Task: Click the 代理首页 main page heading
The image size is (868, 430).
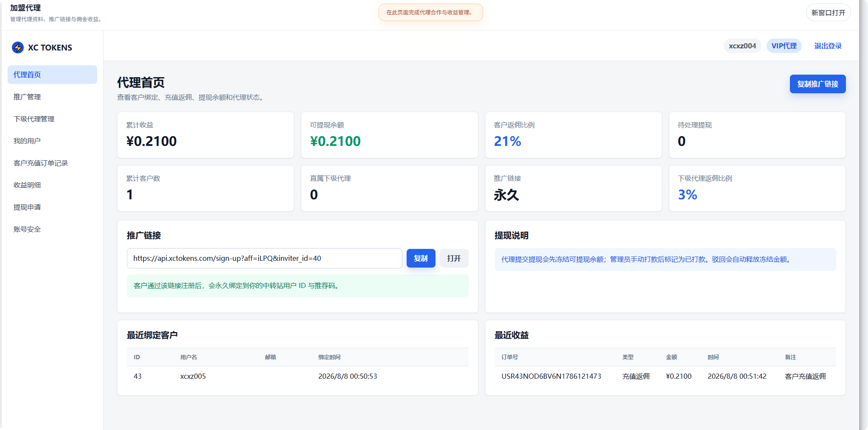Action: point(141,82)
